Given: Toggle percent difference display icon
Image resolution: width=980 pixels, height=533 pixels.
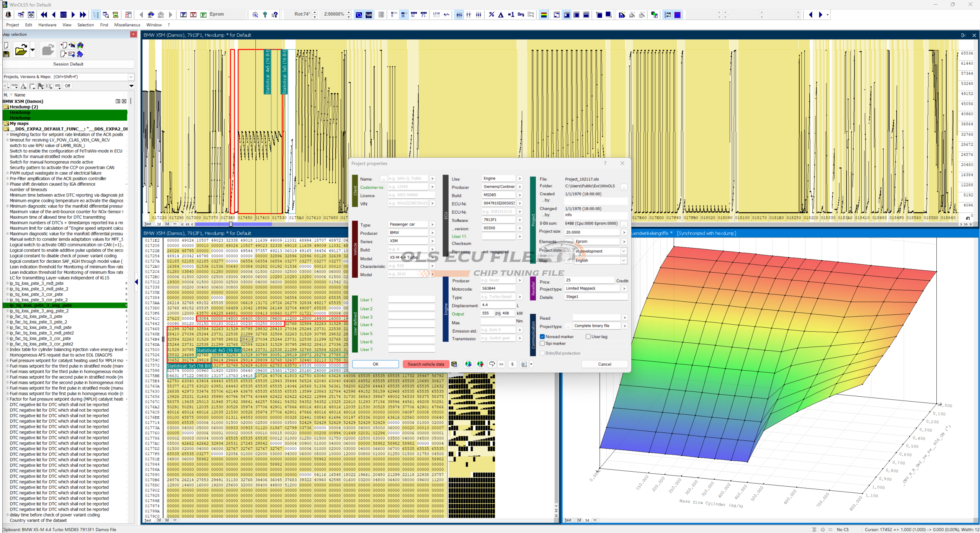Looking at the screenshot, I should pyautogui.click(x=491, y=15).
